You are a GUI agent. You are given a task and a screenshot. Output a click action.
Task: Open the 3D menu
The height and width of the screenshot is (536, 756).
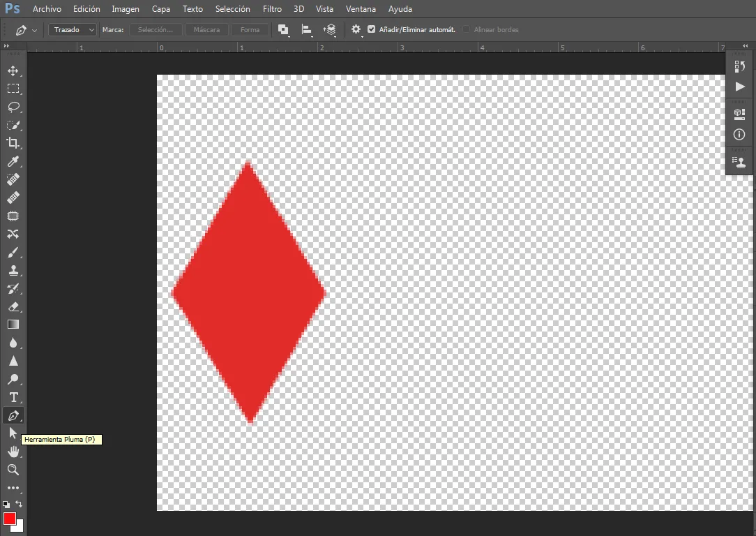tap(299, 8)
